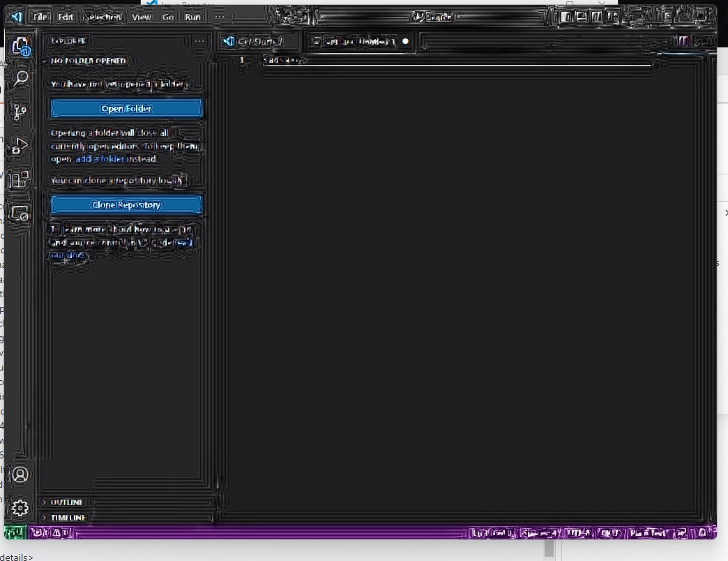The image size is (728, 561).
Task: Open the Manage gear menu
Action: (x=20, y=507)
